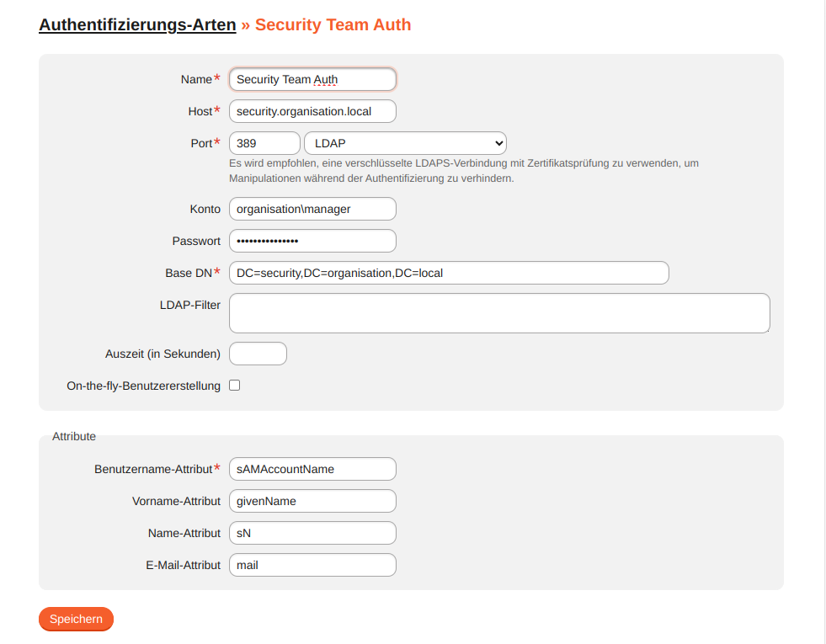Focus the Name field containing Security Team Auth
The width and height of the screenshot is (826, 644).
click(x=312, y=79)
